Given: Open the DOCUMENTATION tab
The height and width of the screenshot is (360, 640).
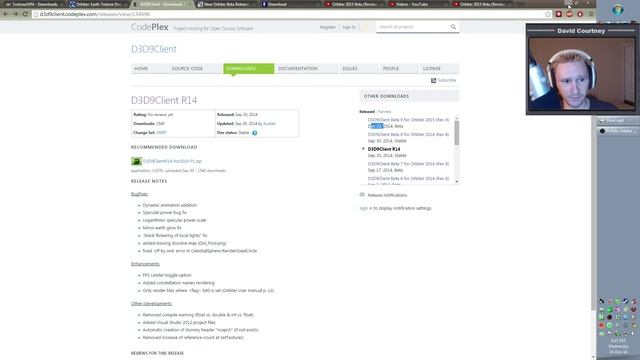Looking at the screenshot, I should (298, 69).
